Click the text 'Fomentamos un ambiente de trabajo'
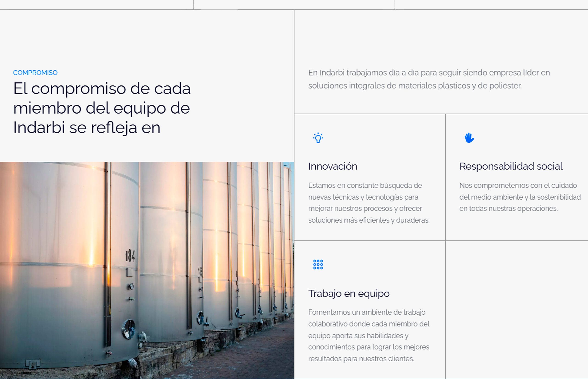This screenshot has width=588, height=379. (x=367, y=312)
